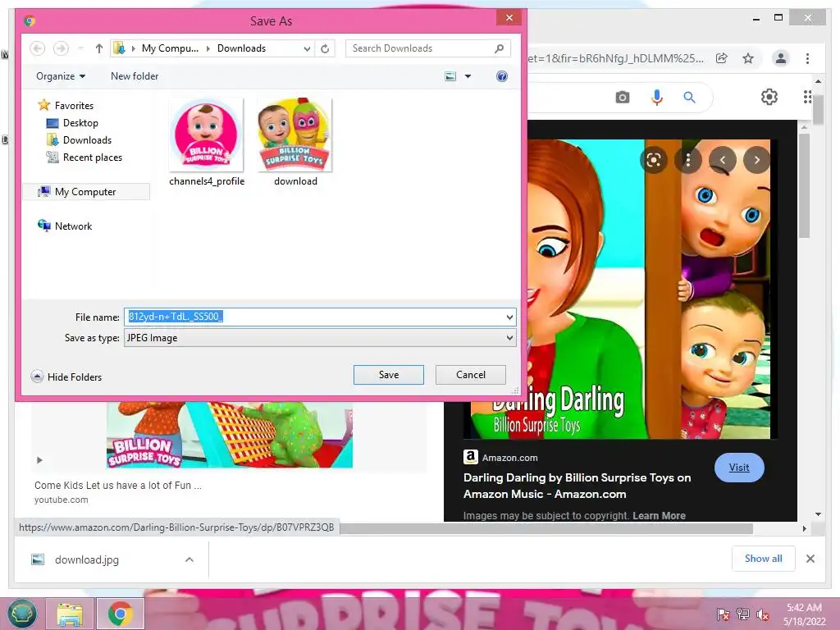Open the dialog Help icon
840x630 pixels.
(501, 76)
